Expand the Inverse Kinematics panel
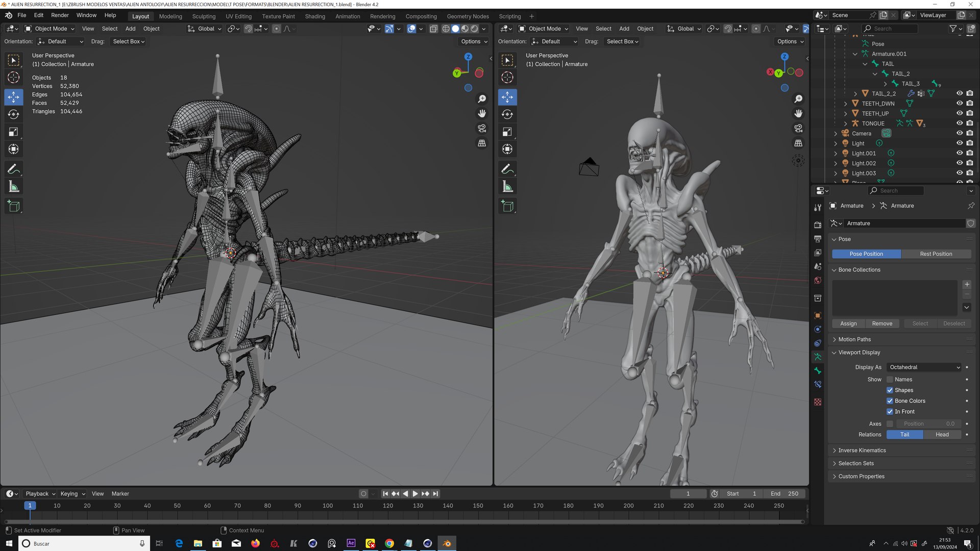Image resolution: width=980 pixels, height=551 pixels. point(835,450)
